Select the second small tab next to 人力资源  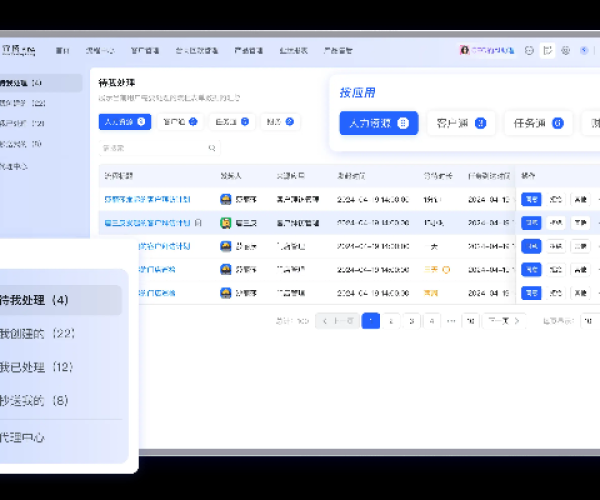pyautogui.click(x=180, y=122)
